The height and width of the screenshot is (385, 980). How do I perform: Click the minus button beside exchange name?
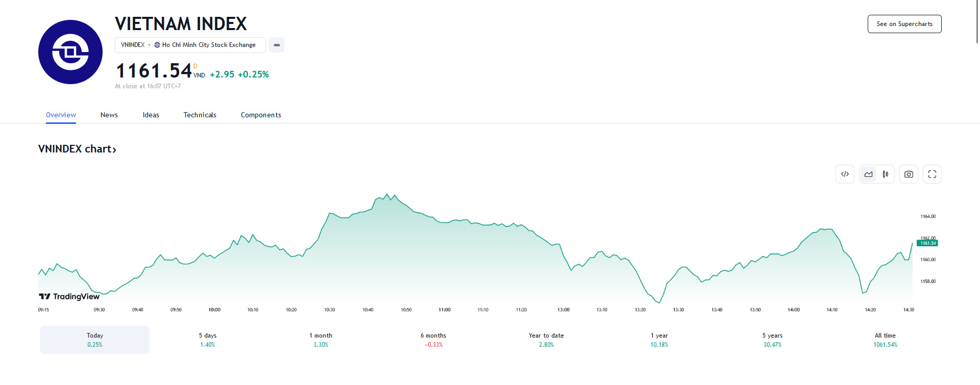tap(277, 45)
